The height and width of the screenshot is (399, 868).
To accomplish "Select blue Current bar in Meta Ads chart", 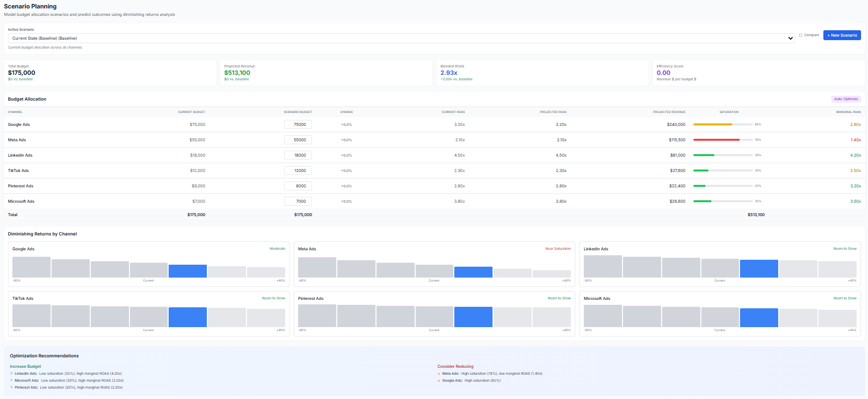I will 473,272.
